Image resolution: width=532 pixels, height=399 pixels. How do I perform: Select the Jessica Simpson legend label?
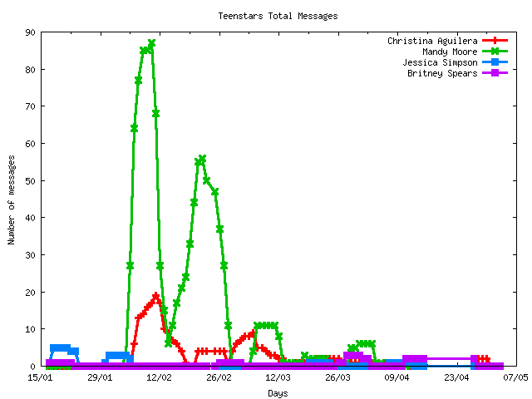(440, 62)
